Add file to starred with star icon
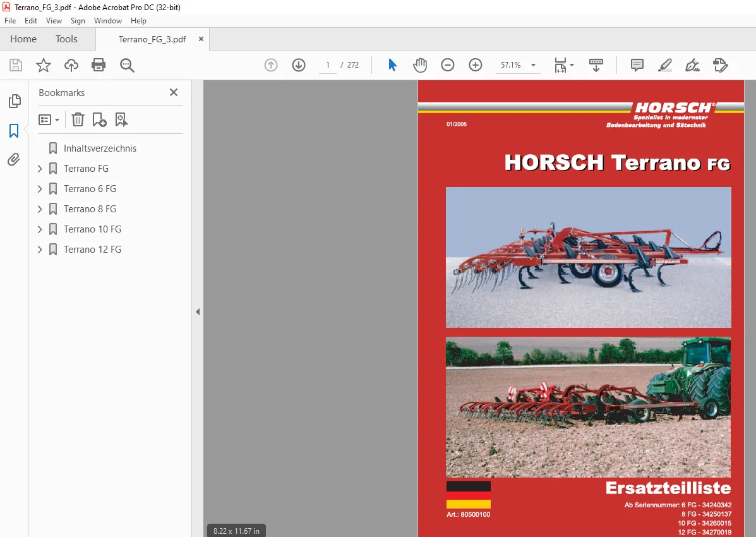 pos(44,65)
